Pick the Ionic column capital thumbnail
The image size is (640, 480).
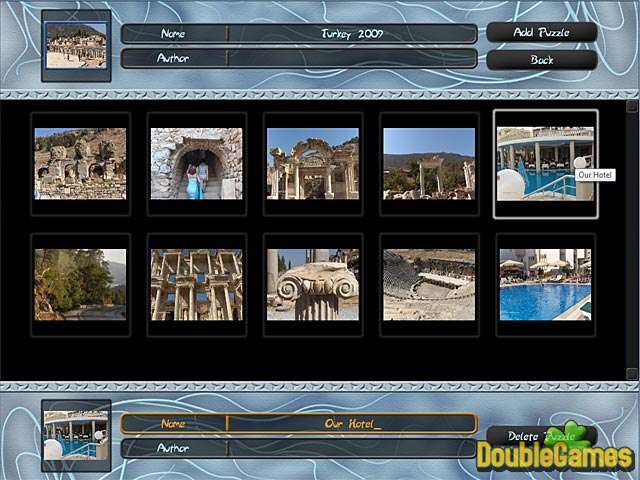click(312, 285)
